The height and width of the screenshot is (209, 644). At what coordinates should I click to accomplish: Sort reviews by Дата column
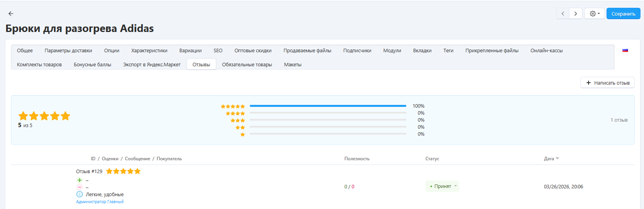[551, 159]
